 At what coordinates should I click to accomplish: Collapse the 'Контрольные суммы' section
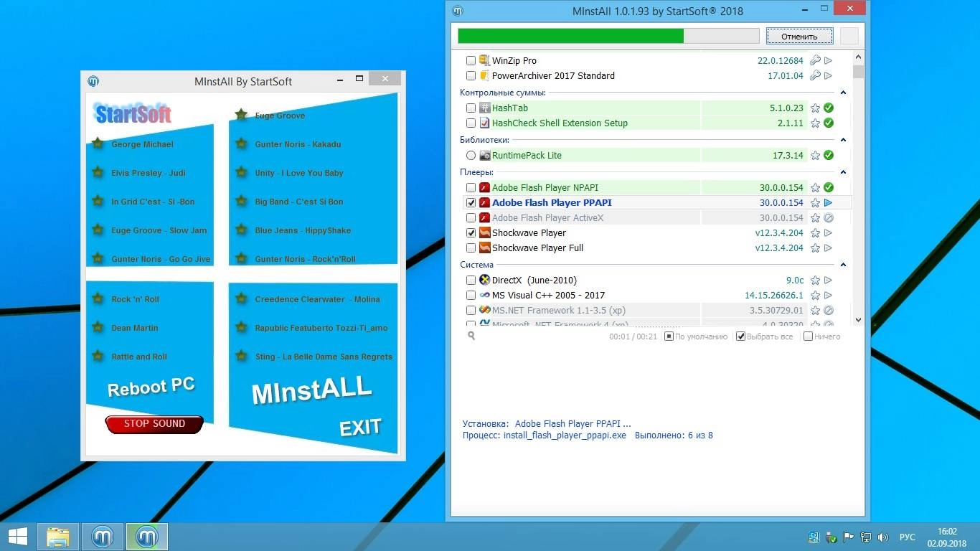click(843, 93)
